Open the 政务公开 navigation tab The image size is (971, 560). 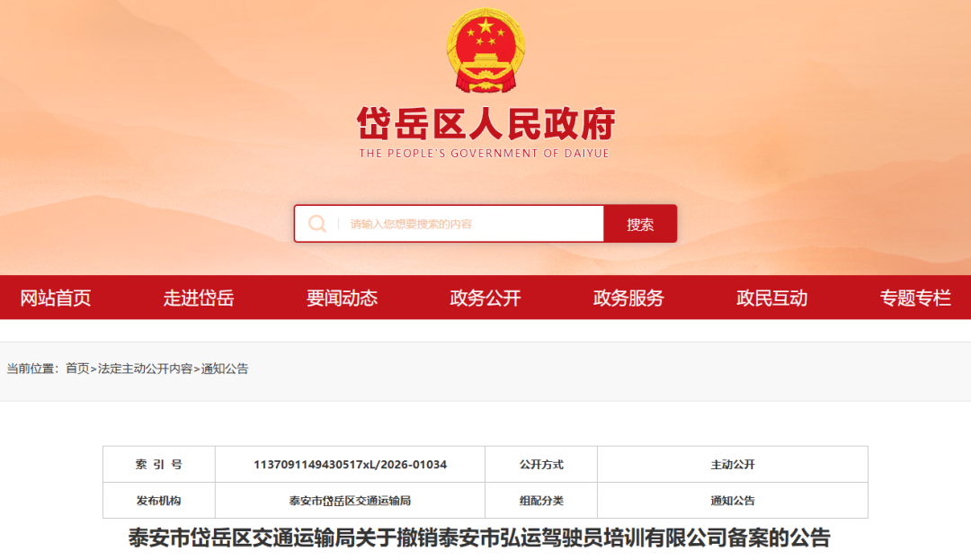(x=485, y=298)
